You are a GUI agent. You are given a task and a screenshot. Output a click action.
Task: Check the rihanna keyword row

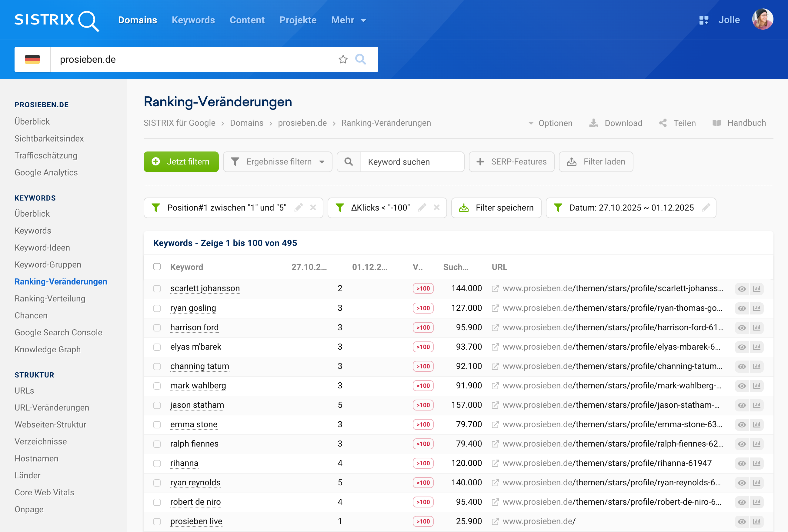coord(157,464)
